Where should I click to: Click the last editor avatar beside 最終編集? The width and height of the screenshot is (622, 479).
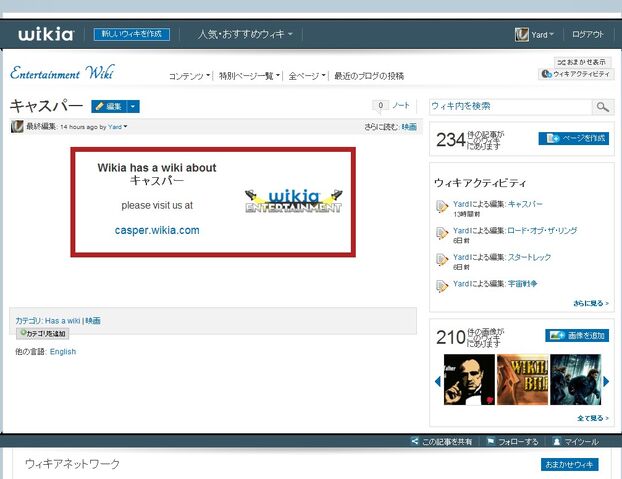17,126
